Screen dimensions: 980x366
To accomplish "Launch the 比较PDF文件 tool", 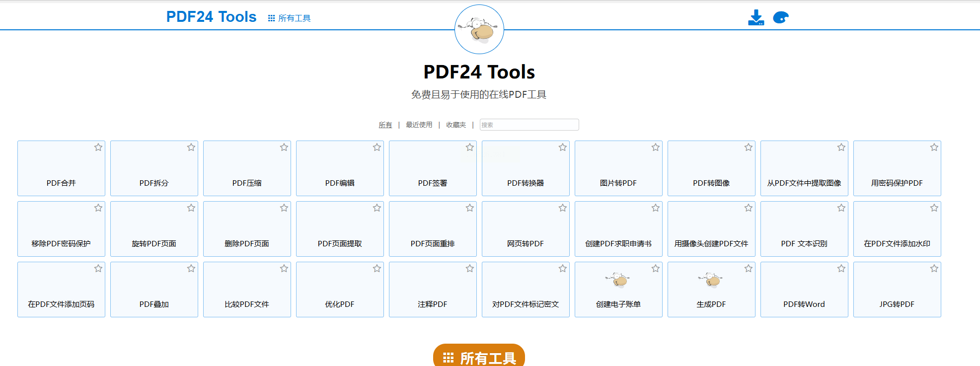I will [x=247, y=290].
